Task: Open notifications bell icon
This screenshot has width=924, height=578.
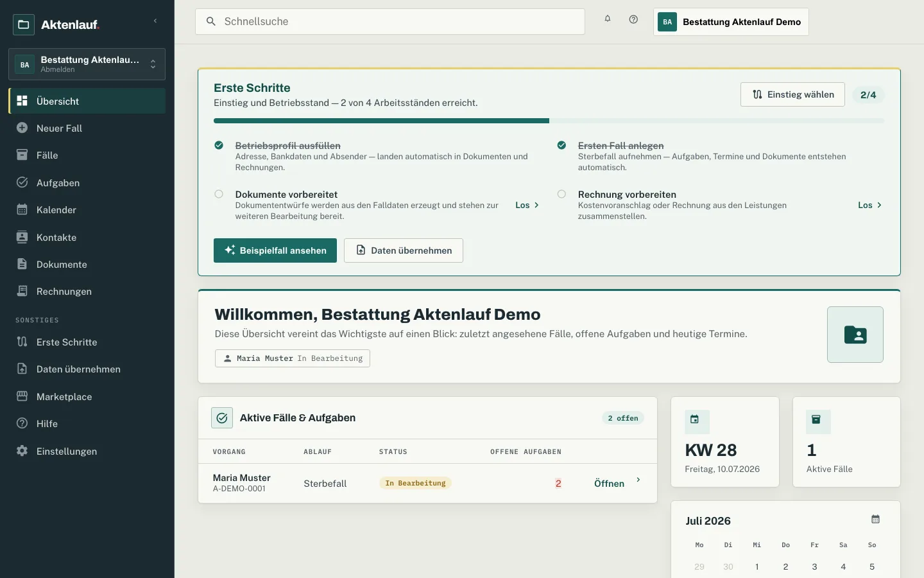Action: (x=608, y=19)
